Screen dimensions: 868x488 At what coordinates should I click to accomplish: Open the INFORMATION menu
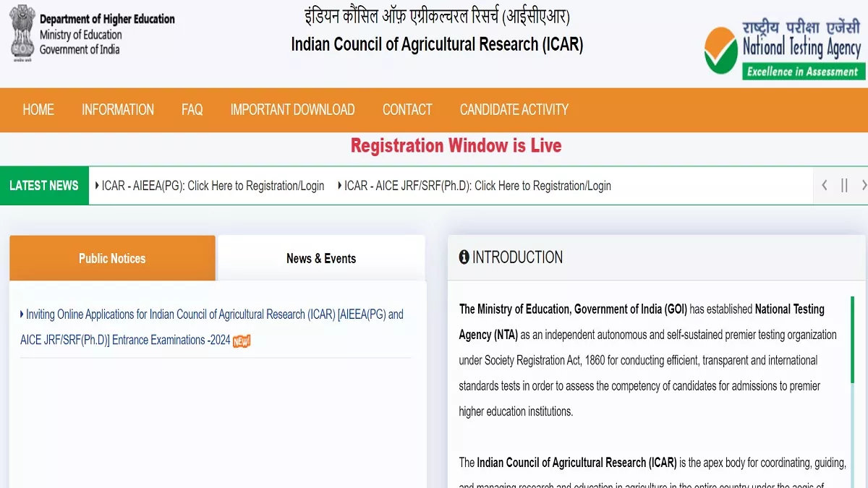pos(118,110)
